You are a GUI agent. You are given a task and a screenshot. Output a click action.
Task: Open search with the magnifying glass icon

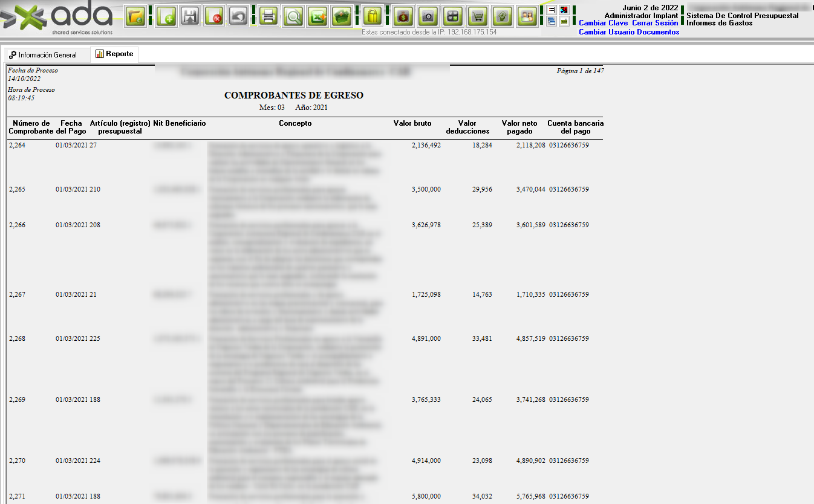point(293,16)
